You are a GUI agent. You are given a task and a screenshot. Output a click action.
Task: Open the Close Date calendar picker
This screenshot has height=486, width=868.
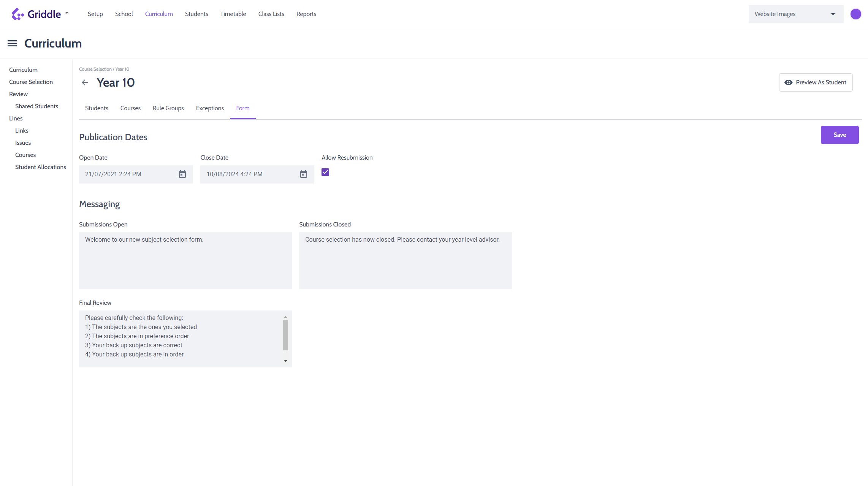click(304, 174)
